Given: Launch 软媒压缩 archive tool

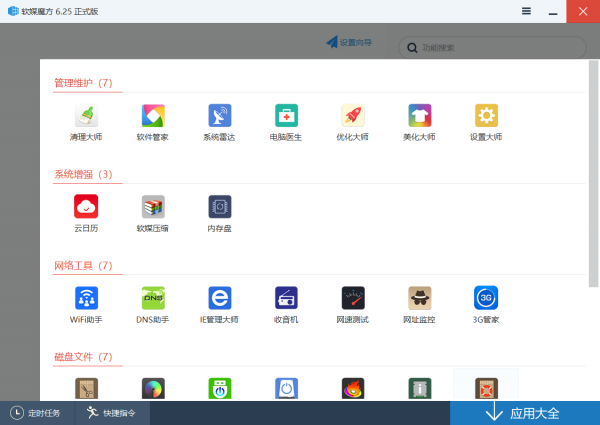Looking at the screenshot, I should coord(153,207).
